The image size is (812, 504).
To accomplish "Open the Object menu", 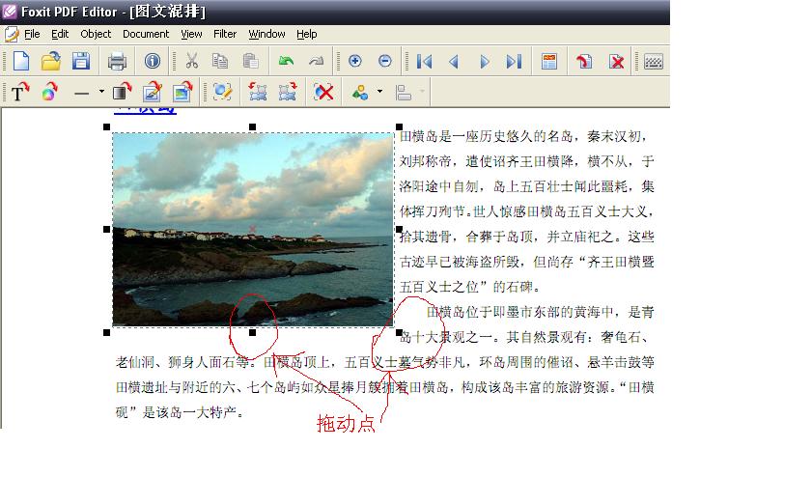I will pyautogui.click(x=96, y=34).
